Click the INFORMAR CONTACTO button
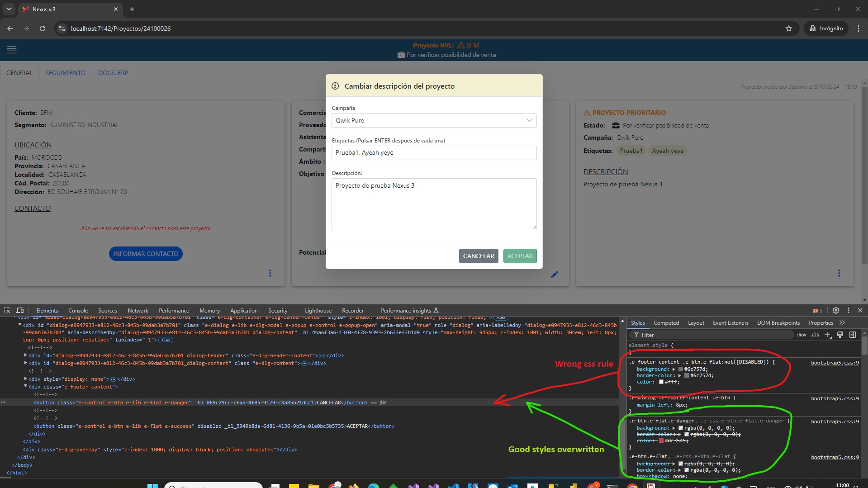Screen dimensions: 868x488 click(146, 254)
